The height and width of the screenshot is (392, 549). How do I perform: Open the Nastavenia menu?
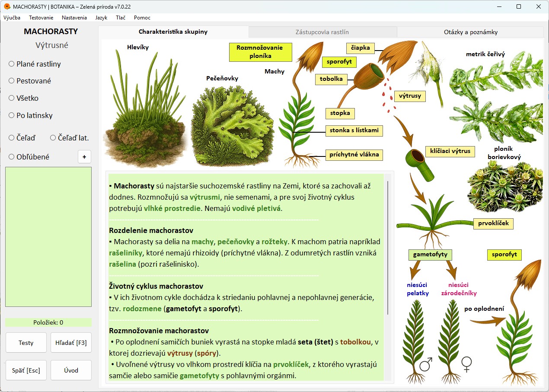(74, 18)
